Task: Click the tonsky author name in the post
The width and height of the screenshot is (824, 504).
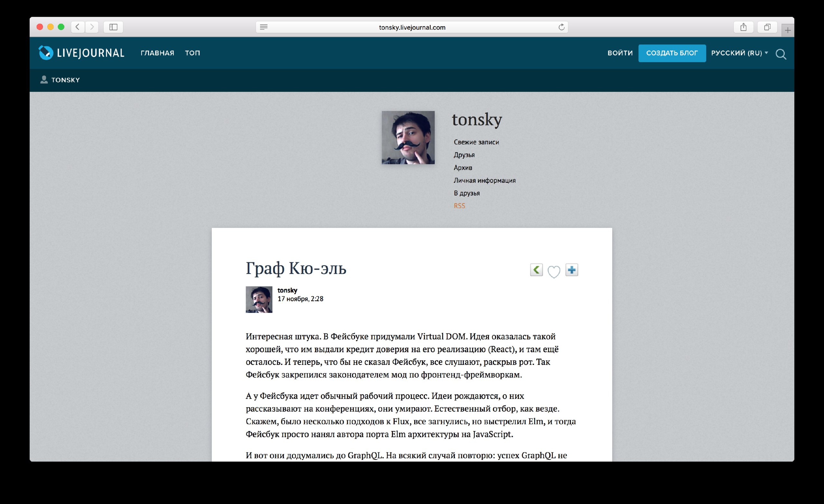Action: pyautogui.click(x=287, y=290)
